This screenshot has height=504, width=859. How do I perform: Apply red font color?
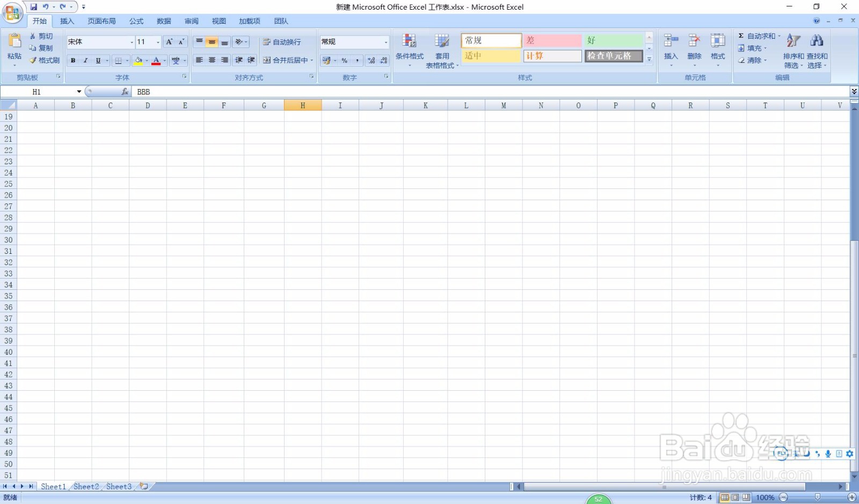[156, 61]
